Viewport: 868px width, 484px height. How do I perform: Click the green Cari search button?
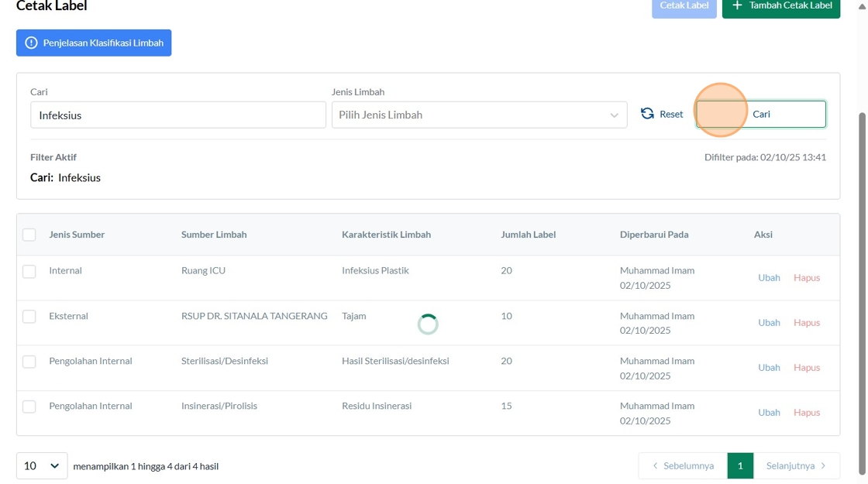point(761,114)
